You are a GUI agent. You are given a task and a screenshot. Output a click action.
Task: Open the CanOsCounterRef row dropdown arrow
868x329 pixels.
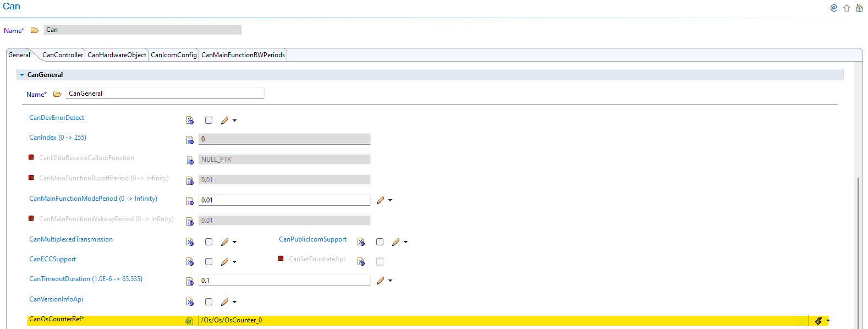828,321
